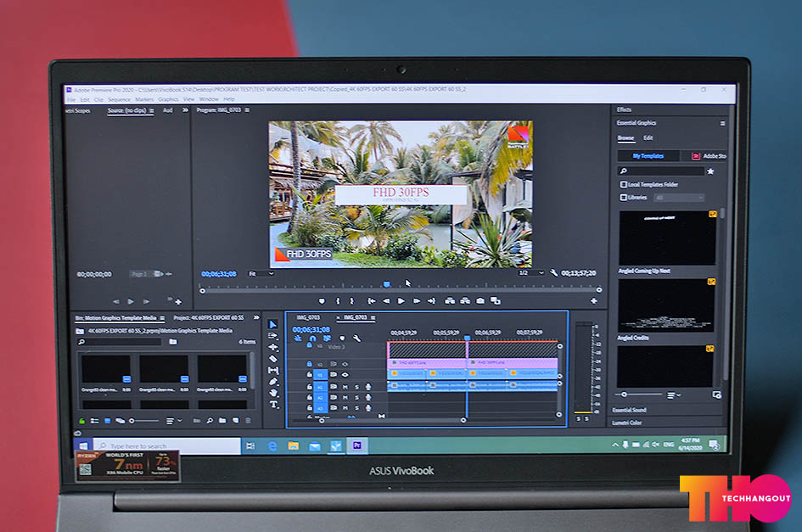Hide the V2 track using its eye

tap(345, 364)
